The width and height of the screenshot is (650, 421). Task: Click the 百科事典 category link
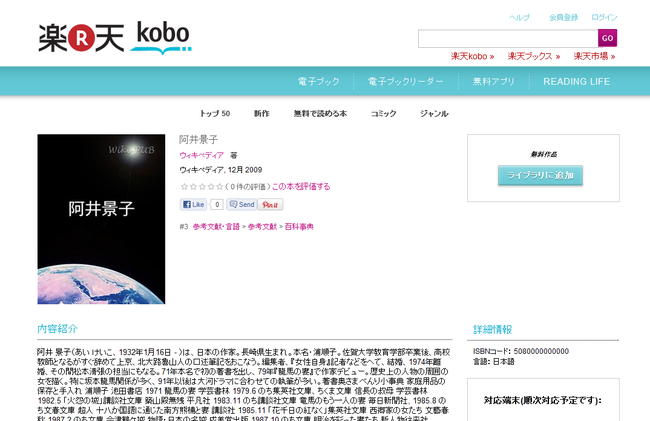[x=299, y=227]
